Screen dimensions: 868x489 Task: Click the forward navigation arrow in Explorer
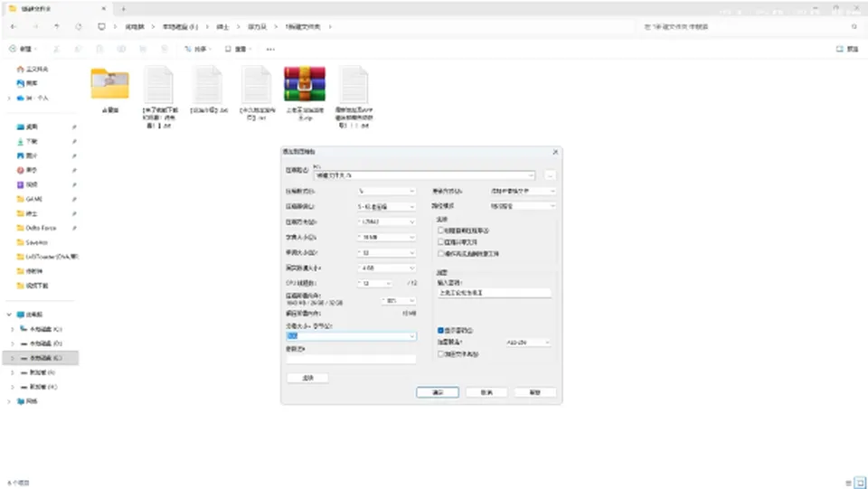(x=35, y=26)
